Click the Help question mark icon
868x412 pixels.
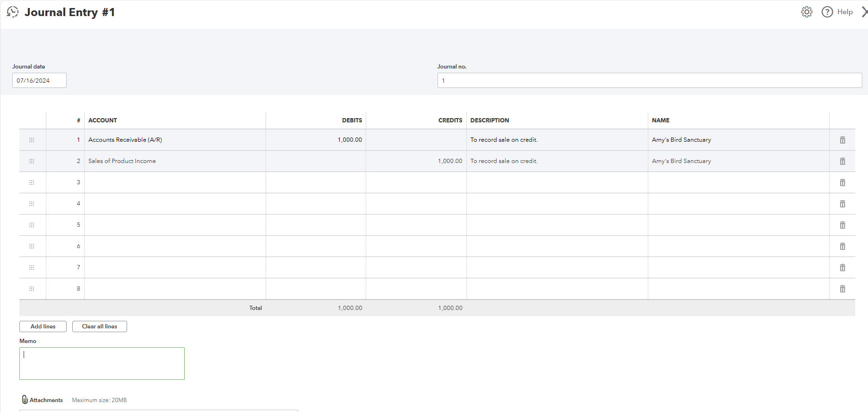coord(827,12)
